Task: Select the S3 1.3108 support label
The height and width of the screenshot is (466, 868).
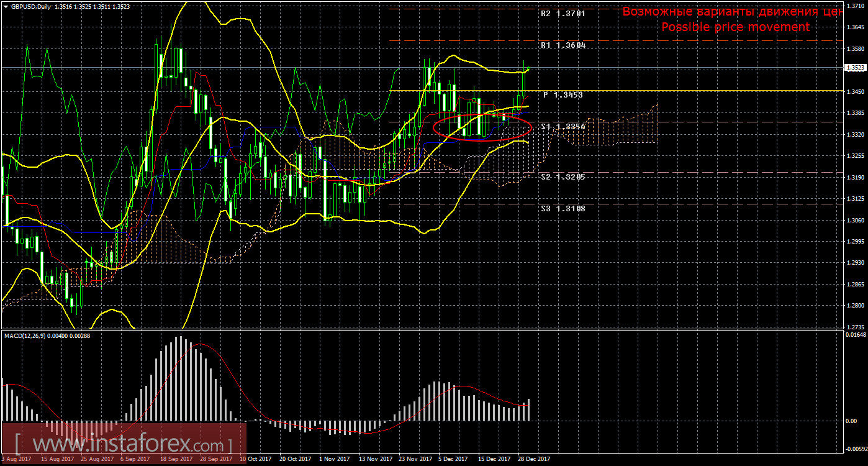Action: (x=563, y=209)
